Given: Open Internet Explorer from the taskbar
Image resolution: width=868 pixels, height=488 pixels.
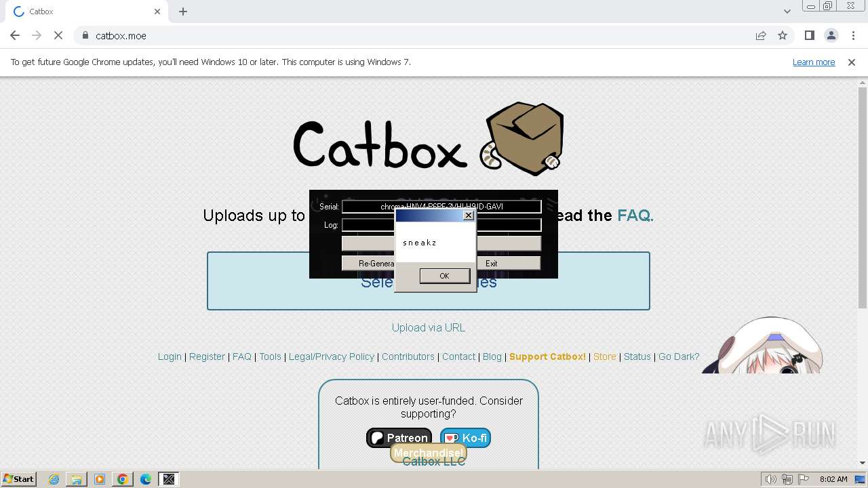Looking at the screenshot, I should [54, 479].
